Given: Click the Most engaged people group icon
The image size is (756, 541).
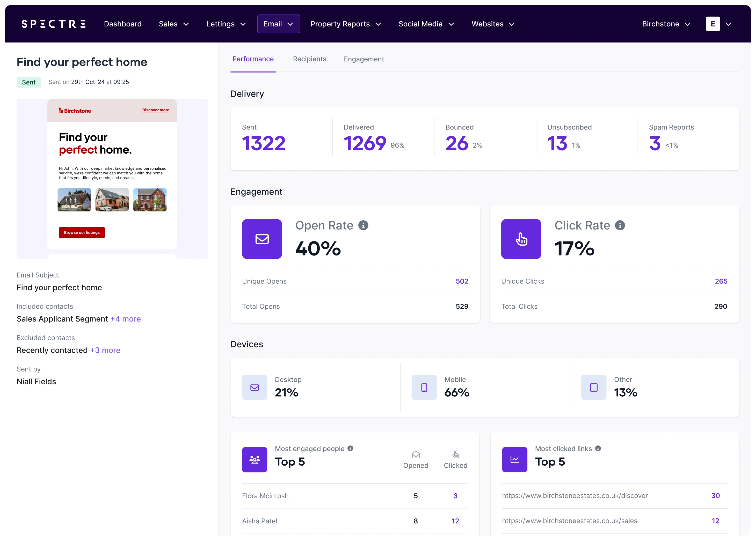Looking at the screenshot, I should click(x=254, y=460).
